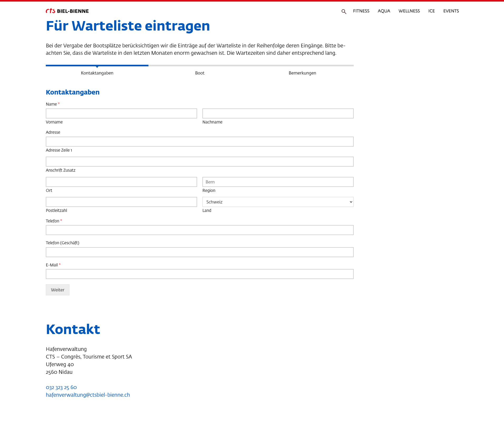
Task: Select the Kontaktangaben progress step
Action: [97, 73]
